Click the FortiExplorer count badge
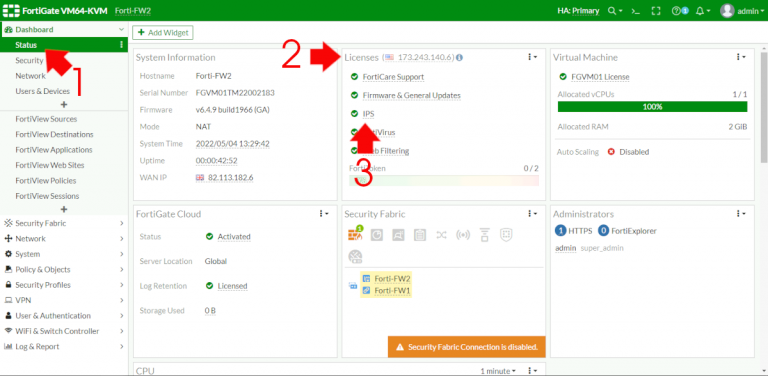Screen dimensions: 768x376 [603, 231]
